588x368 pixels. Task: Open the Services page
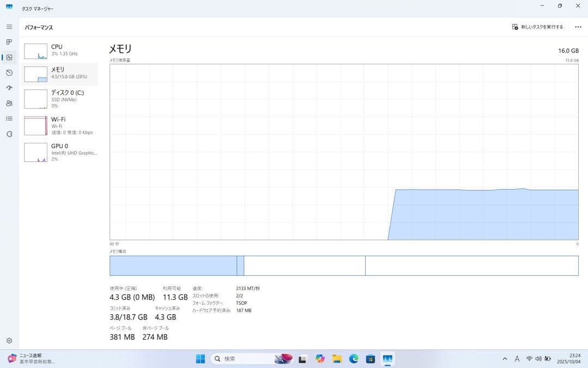[9, 134]
